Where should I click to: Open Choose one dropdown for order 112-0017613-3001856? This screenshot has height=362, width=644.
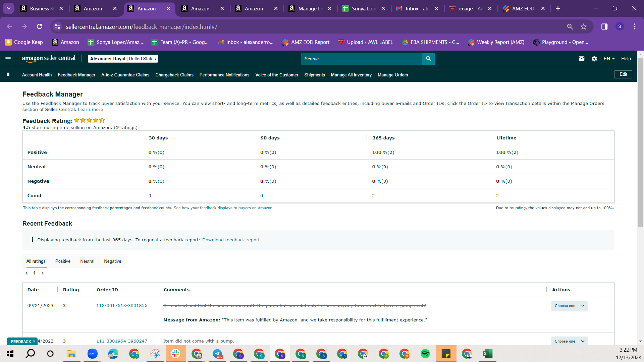(x=569, y=306)
